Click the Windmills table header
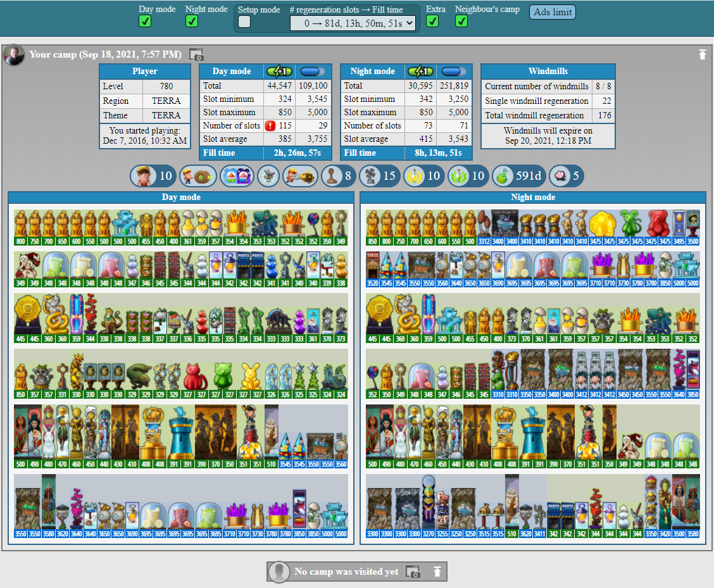This screenshot has height=588, width=714. pos(548,72)
